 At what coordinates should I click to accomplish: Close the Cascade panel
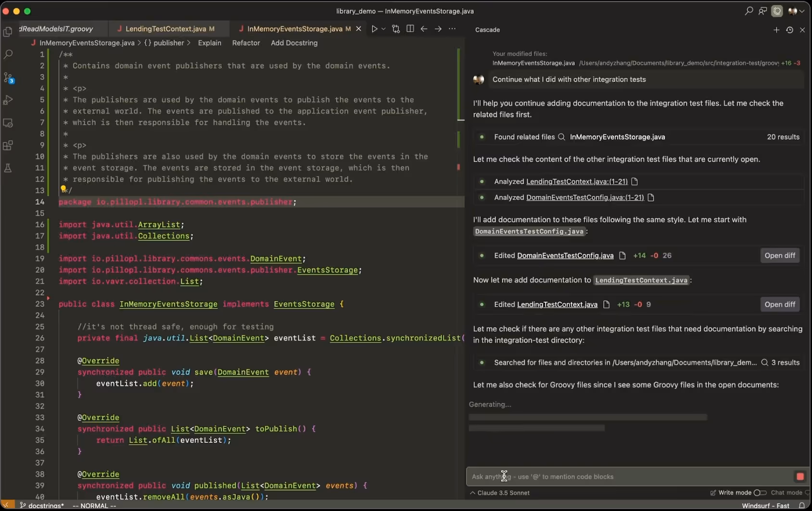pyautogui.click(x=802, y=30)
